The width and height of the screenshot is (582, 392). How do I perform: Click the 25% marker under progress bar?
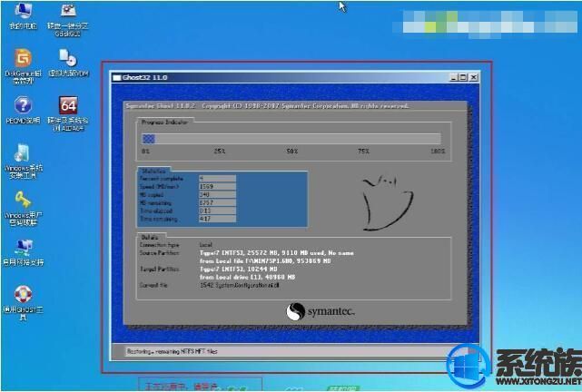[x=220, y=152]
